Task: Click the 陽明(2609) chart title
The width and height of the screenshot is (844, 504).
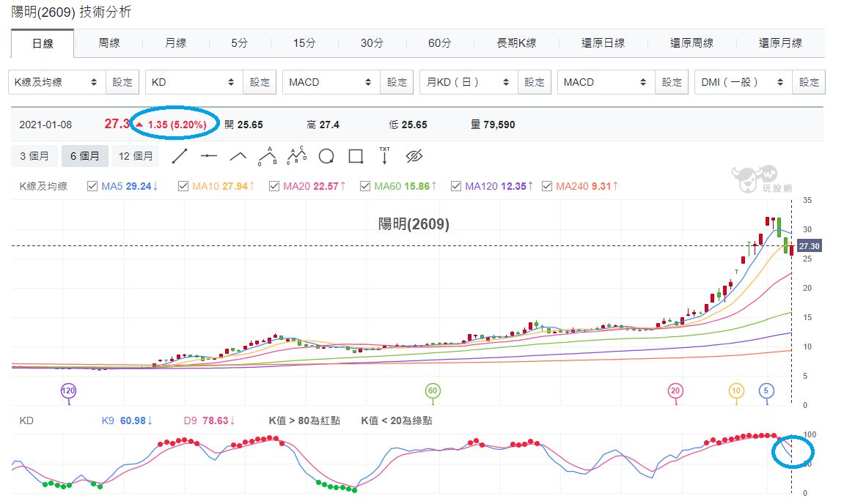Action: [414, 223]
